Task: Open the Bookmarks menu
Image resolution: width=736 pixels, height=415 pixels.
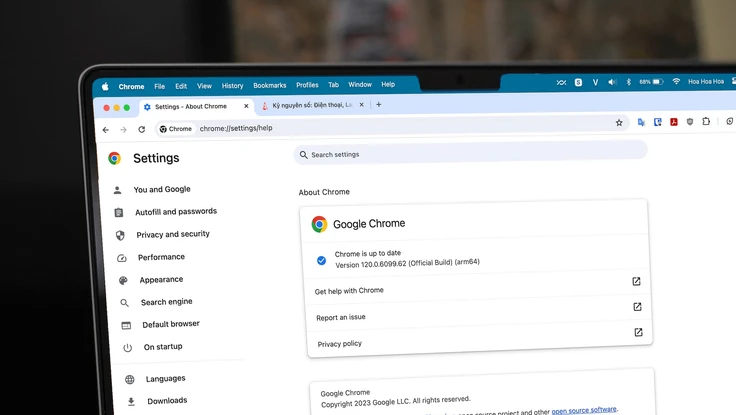Action: point(269,85)
